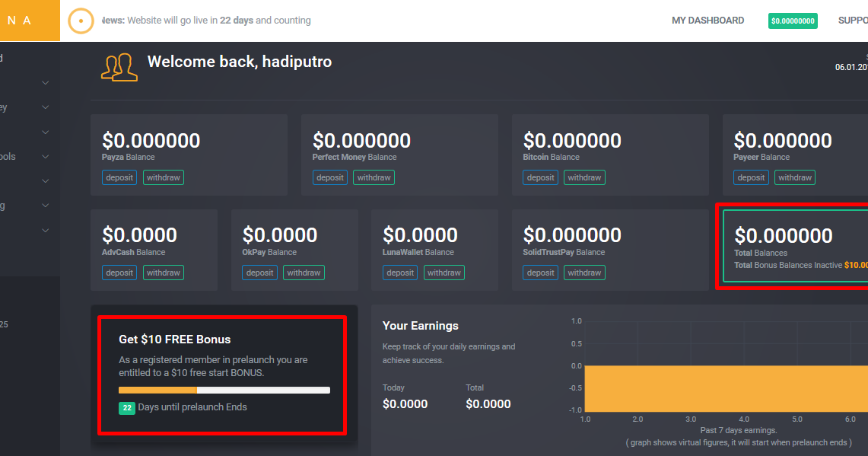This screenshot has width=868, height=456.
Task: Click Today's earnings value $0.0000
Action: tap(405, 404)
